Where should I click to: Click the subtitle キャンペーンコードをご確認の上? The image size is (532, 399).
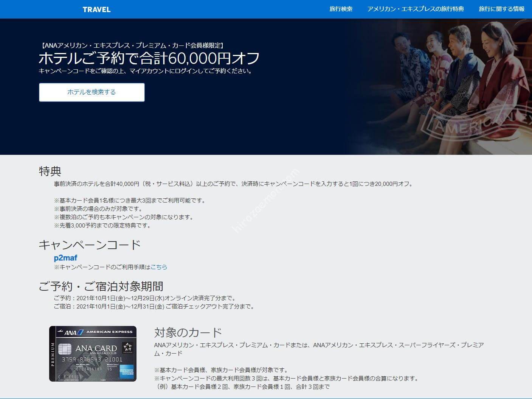click(x=146, y=71)
